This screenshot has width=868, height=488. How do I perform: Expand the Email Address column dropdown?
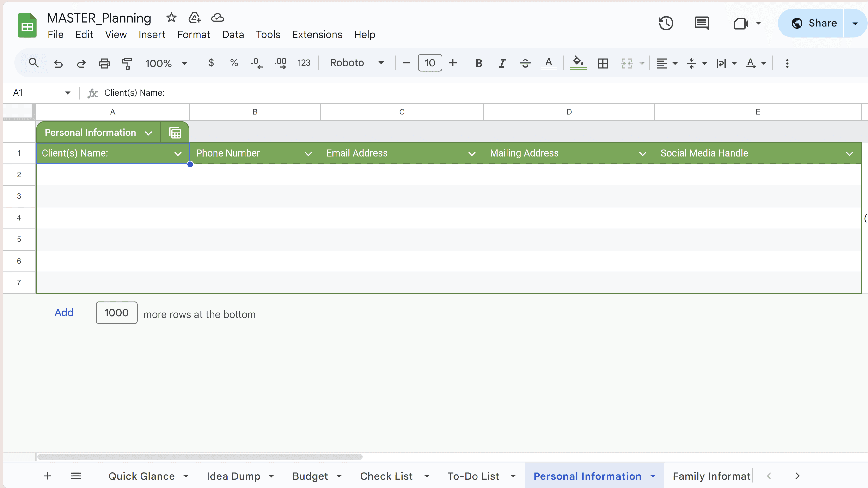pos(472,154)
